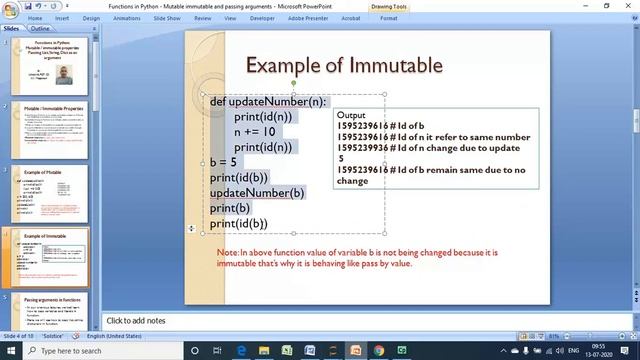Image resolution: width=640 pixels, height=360 pixels.
Task: Click the Previous Slide button on editor scrollbar
Action: (x=636, y=293)
